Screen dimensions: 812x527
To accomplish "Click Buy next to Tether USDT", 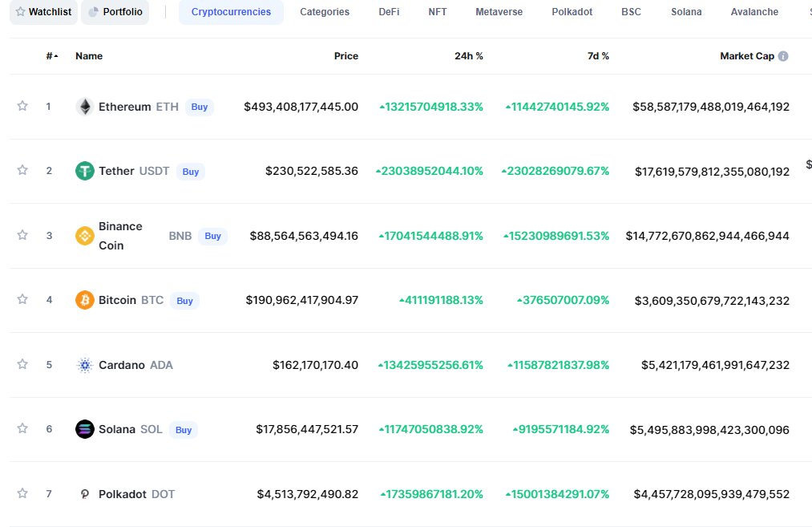I will (191, 172).
